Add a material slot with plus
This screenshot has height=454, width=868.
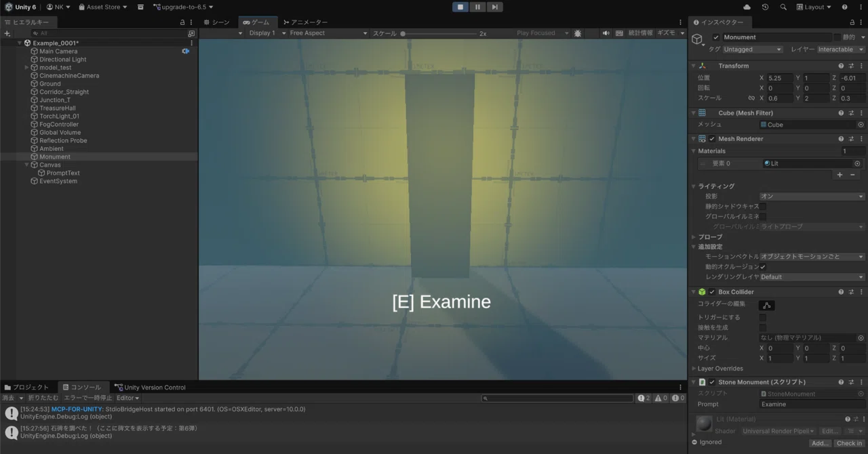(840, 175)
